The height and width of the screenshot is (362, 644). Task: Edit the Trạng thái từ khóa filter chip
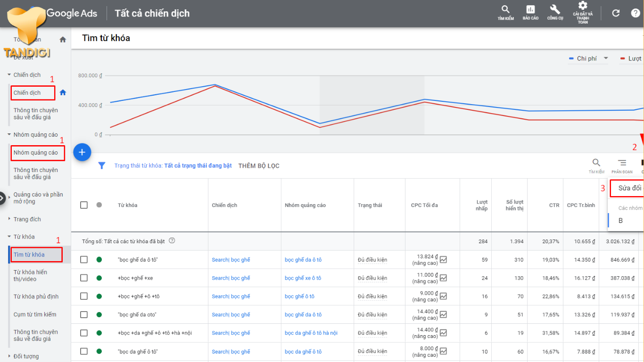coord(173,166)
